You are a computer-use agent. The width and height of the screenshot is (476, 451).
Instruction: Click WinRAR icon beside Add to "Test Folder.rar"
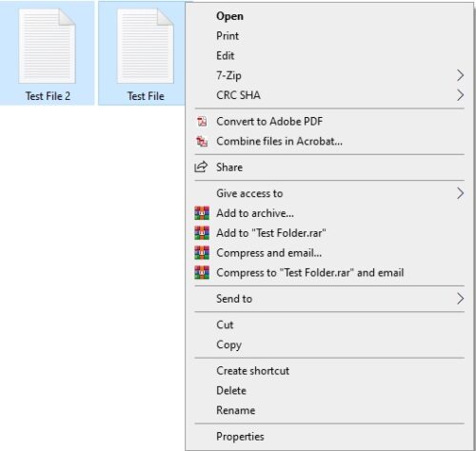click(x=202, y=233)
